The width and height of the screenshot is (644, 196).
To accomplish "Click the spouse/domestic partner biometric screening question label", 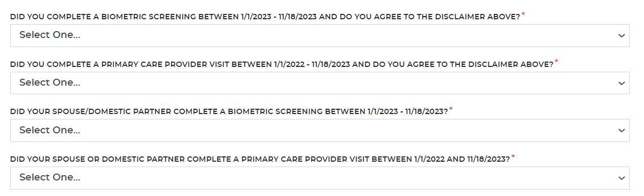I will point(229,112).
